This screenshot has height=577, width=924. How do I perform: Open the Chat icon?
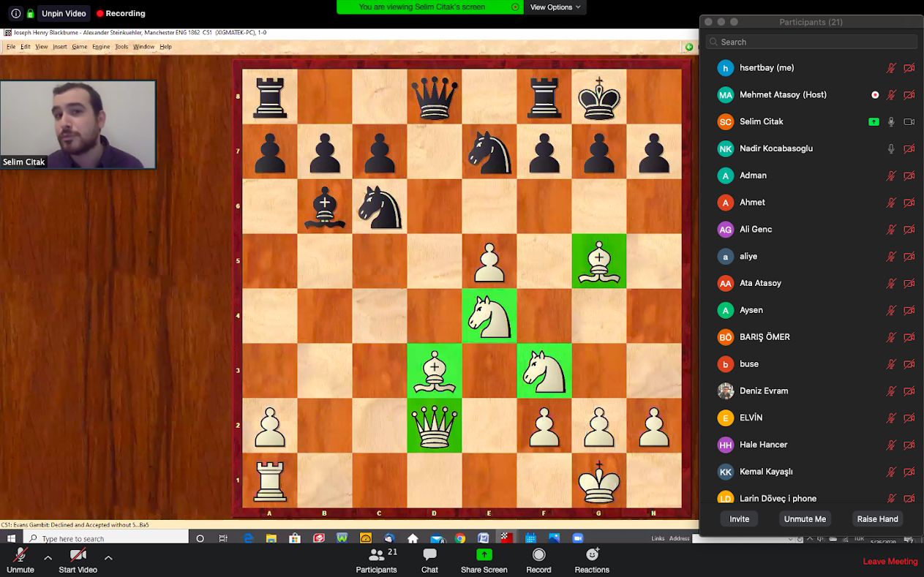pos(429,556)
